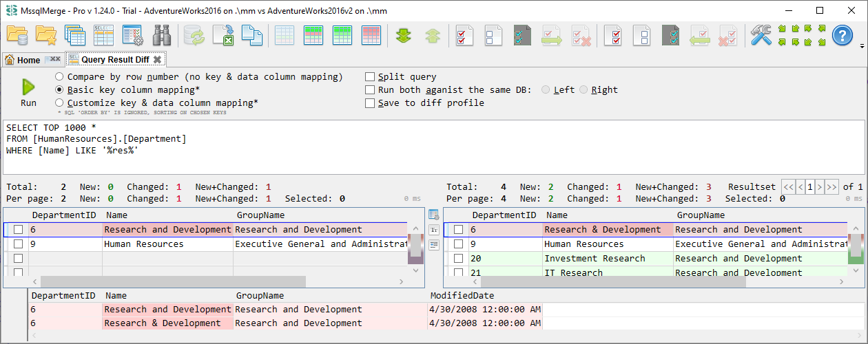The width and height of the screenshot is (868, 344).
Task: Click the faded all-rows grid filter icon
Action: [x=285, y=35]
